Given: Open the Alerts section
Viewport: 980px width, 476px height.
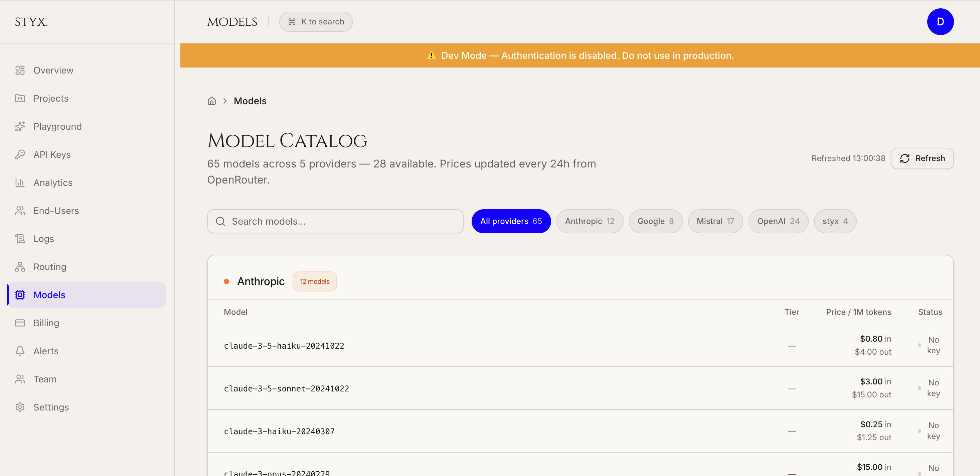Looking at the screenshot, I should click(46, 351).
